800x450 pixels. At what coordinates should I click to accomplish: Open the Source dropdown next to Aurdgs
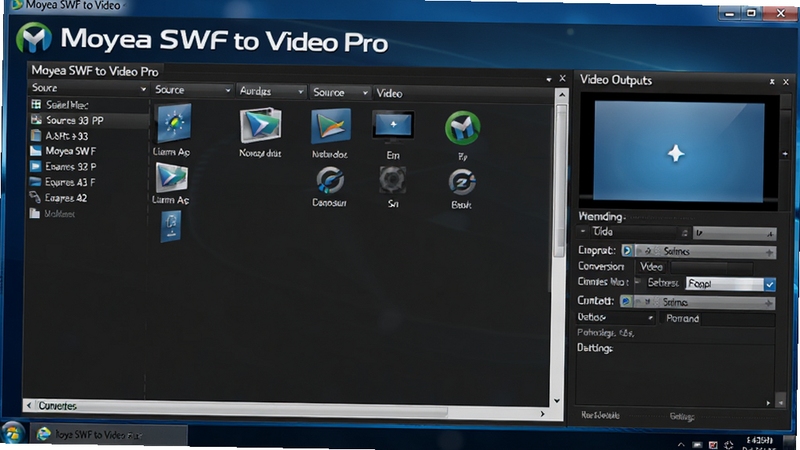point(228,90)
